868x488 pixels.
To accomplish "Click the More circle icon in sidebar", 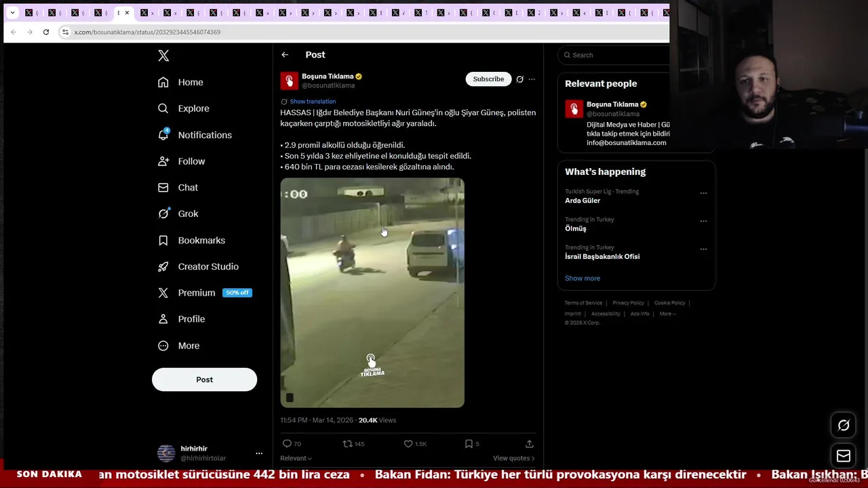I will pos(163,346).
